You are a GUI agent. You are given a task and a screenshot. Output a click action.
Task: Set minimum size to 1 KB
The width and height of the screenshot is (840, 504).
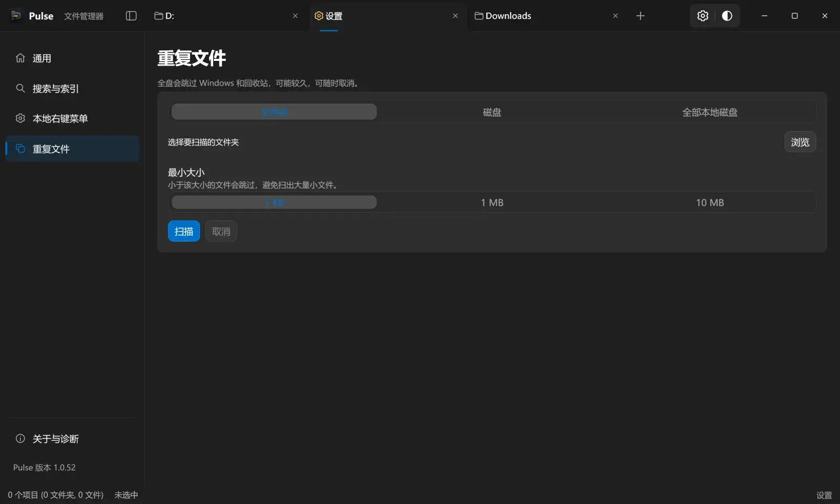[274, 202]
